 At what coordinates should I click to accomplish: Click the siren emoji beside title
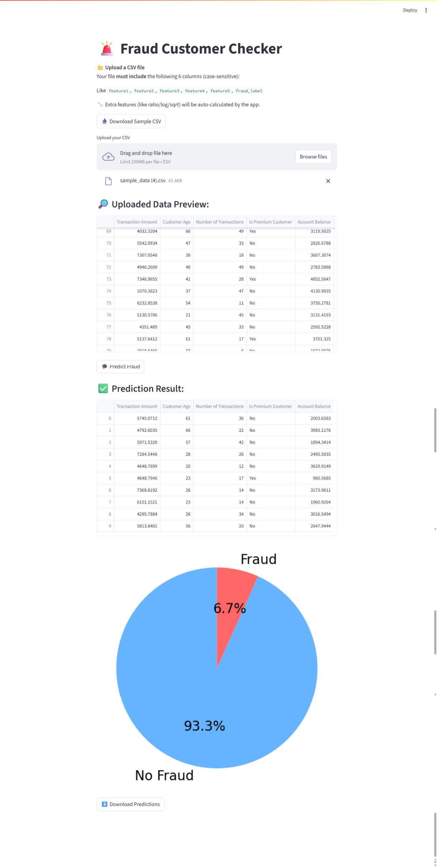(107, 49)
